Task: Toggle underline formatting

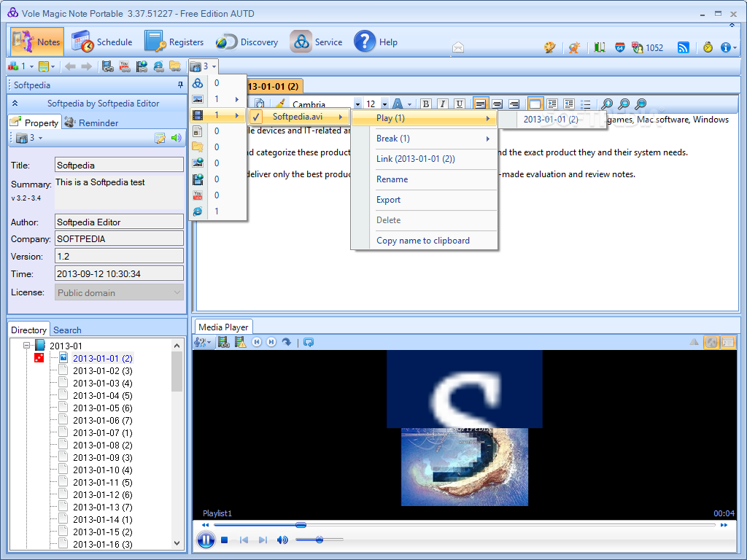Action: click(460, 104)
